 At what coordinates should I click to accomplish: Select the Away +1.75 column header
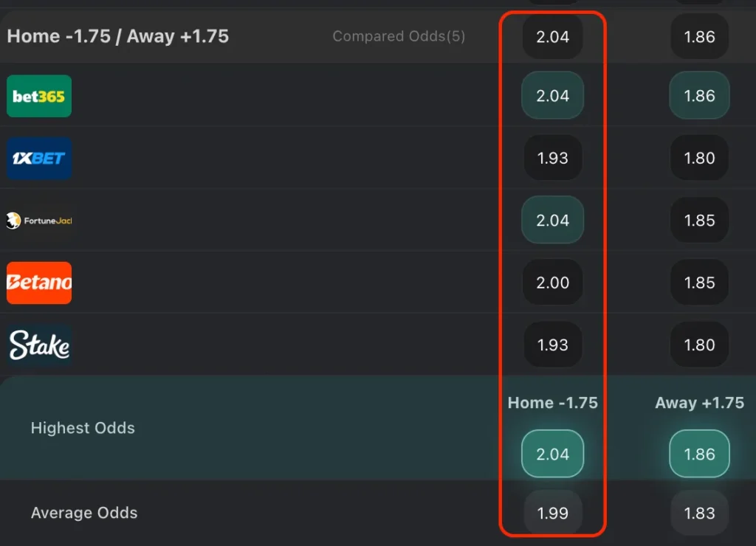tap(699, 403)
